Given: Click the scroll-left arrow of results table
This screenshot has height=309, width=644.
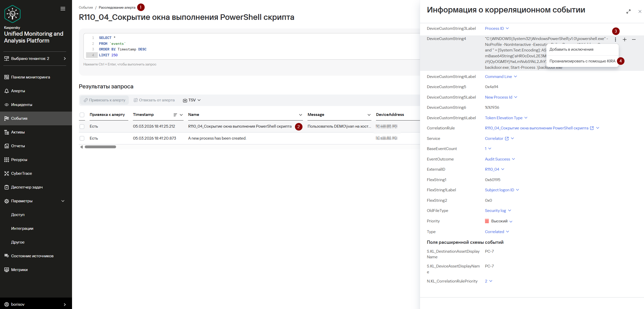Looking at the screenshot, I should pos(81,147).
